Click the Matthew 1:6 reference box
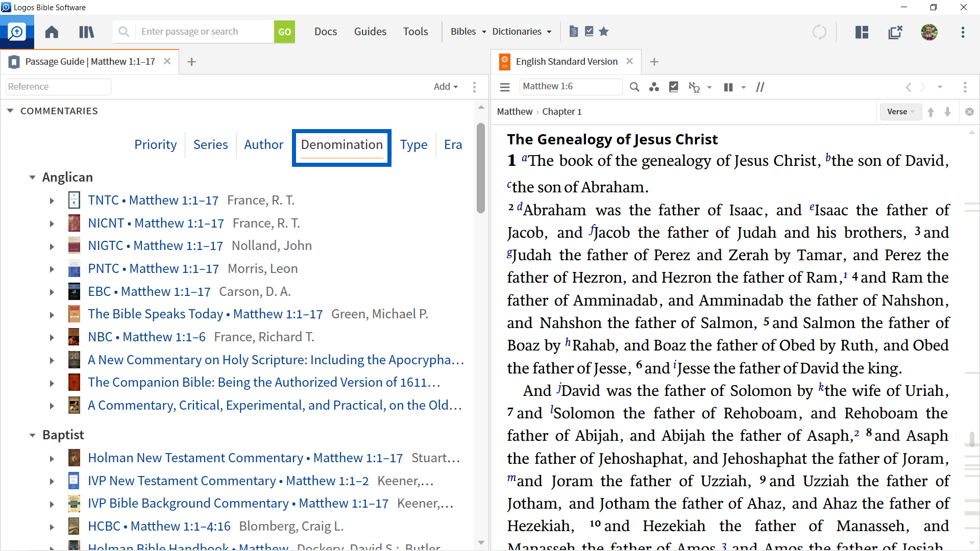The width and height of the screenshot is (980, 551). pyautogui.click(x=571, y=87)
